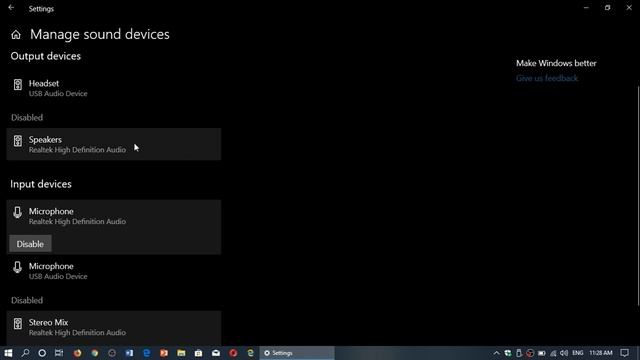Image resolution: width=640 pixels, height=360 pixels.
Task: Open the orange app icon in taskbar
Action: pyautogui.click(x=164, y=353)
